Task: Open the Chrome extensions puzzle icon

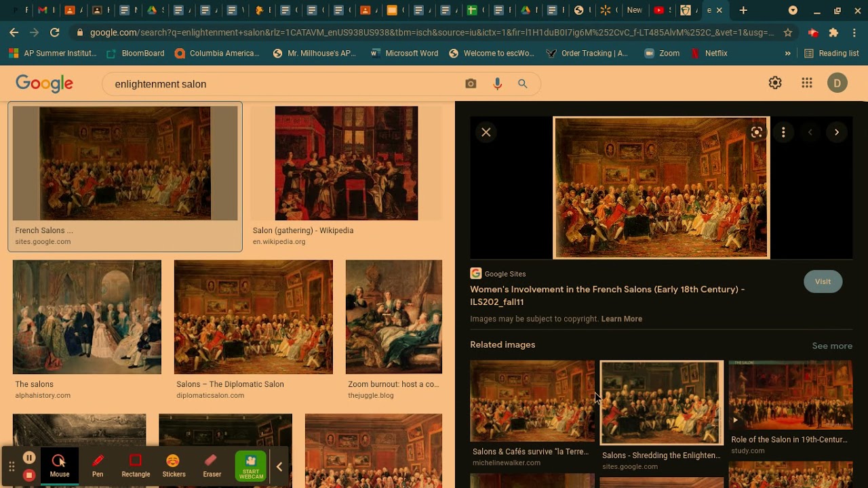Action: click(x=833, y=32)
